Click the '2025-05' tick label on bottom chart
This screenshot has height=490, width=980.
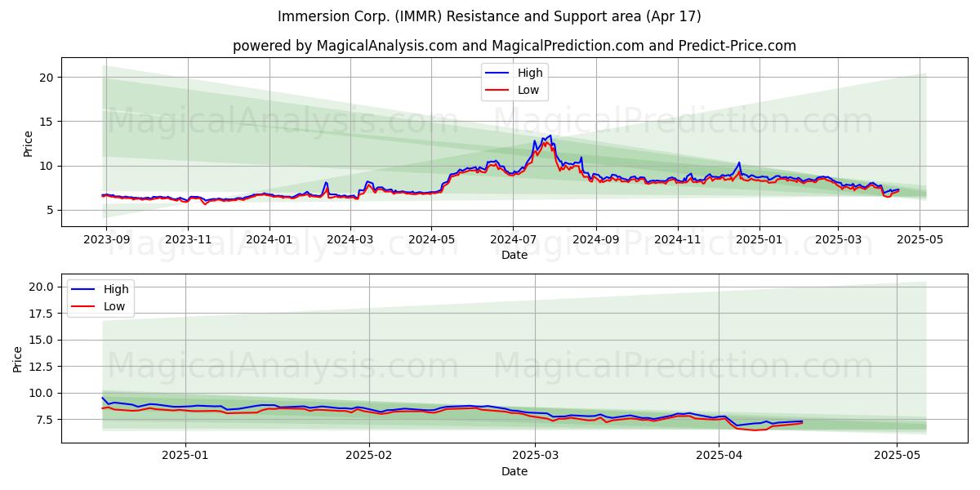point(897,456)
